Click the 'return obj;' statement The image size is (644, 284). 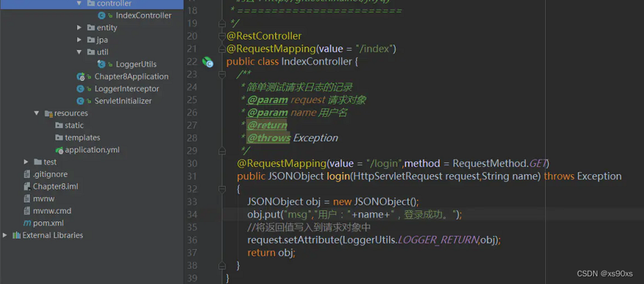271,253
